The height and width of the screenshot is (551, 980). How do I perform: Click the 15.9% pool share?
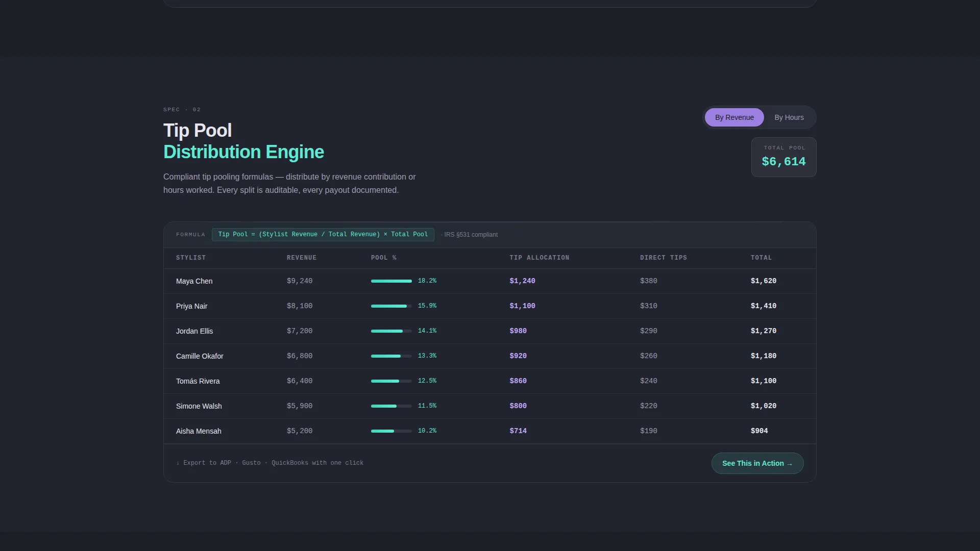427,306
